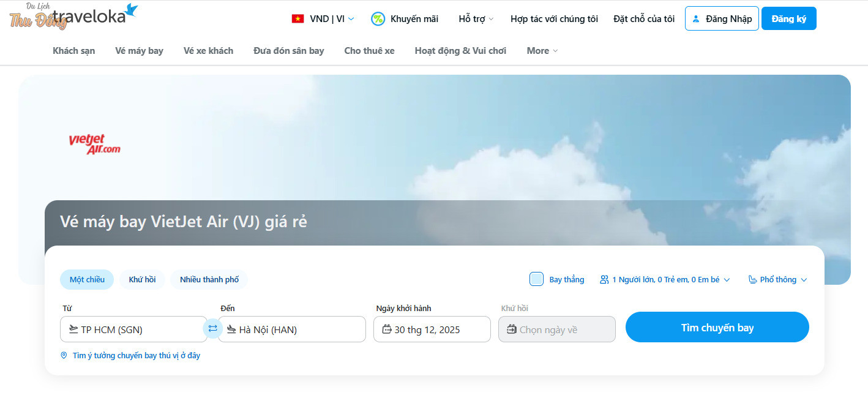Open Vé xe khách tab
868x406 pixels.
coord(208,51)
